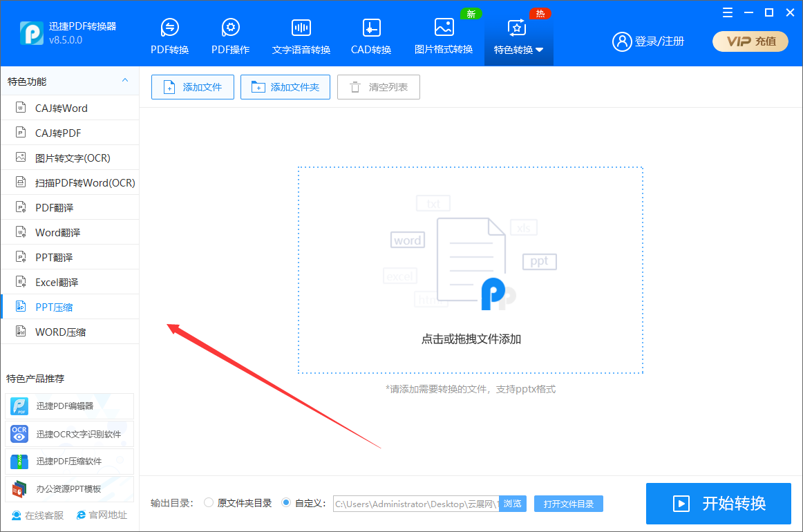Select 自定义 output directory radio
The image size is (803, 532).
[x=286, y=503]
